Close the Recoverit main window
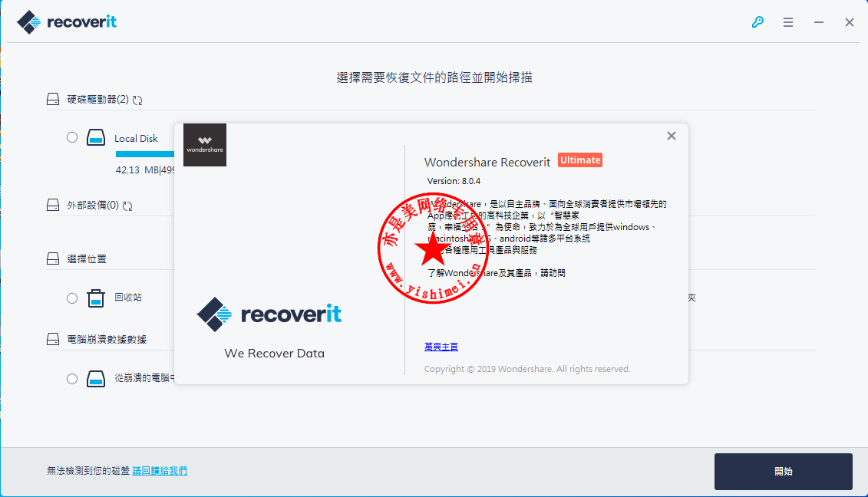 (x=849, y=22)
